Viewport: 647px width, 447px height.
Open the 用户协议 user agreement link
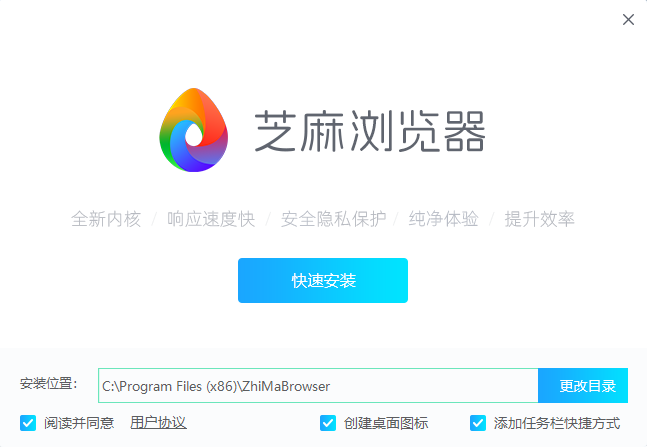pos(158,423)
